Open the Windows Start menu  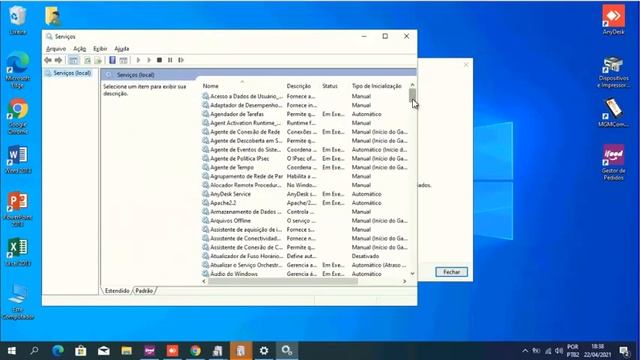[x=11, y=351]
